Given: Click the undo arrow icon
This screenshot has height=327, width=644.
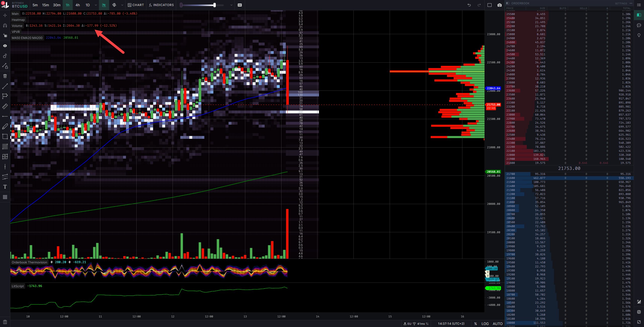Looking at the screenshot, I should click(x=469, y=5).
